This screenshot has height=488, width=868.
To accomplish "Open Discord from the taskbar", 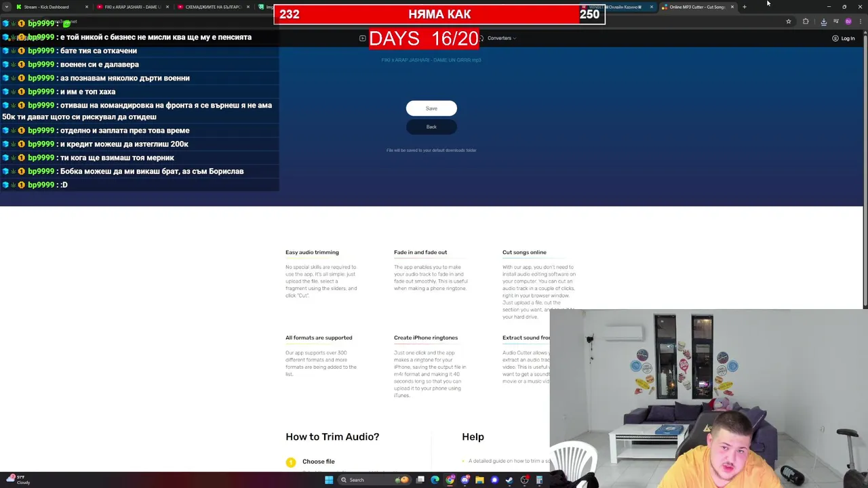I will pos(465,480).
